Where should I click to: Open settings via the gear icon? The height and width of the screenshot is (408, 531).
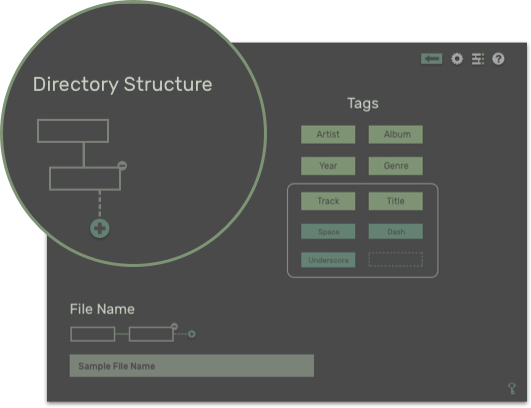click(x=457, y=59)
